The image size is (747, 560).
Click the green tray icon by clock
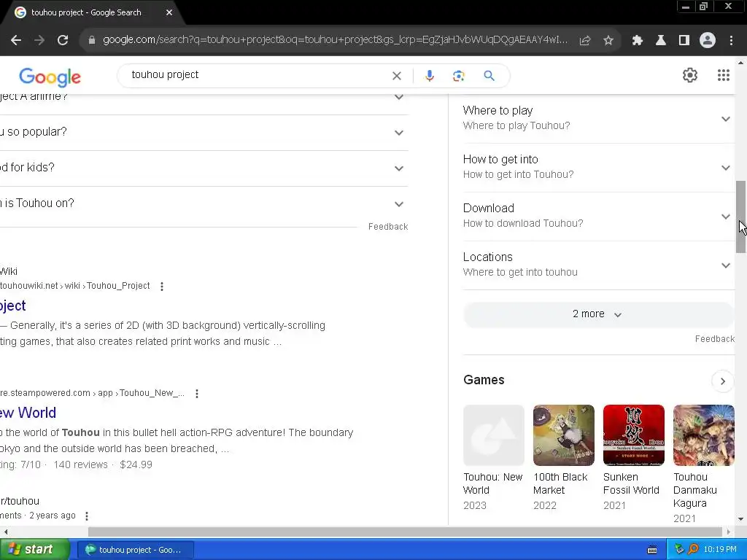pos(679,550)
